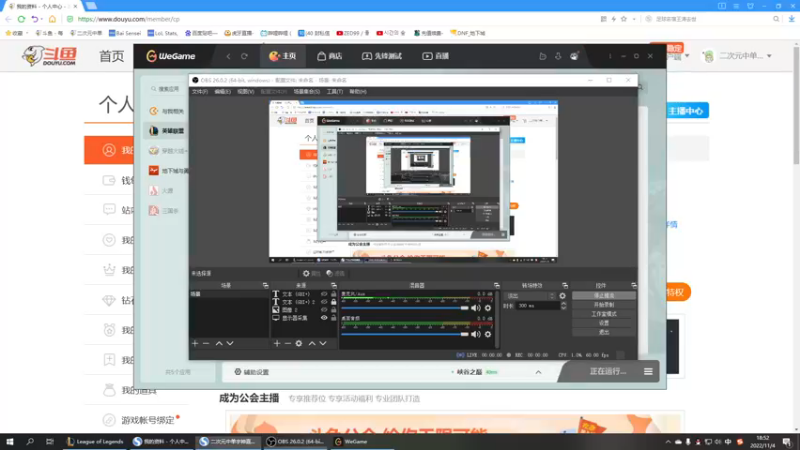Pop out the scene transitions dock panel
Image resolution: width=800 pixels, height=450 pixels.
pyautogui.click(x=565, y=285)
